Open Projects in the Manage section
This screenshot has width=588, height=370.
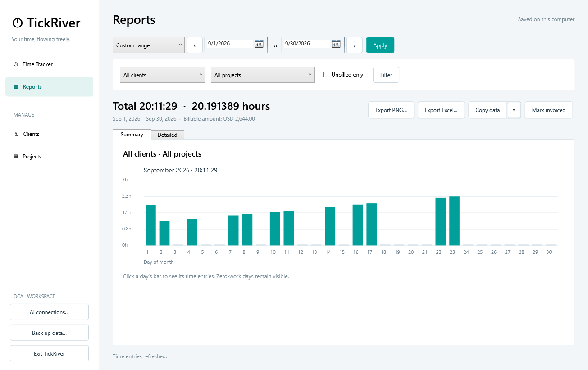(x=50, y=157)
